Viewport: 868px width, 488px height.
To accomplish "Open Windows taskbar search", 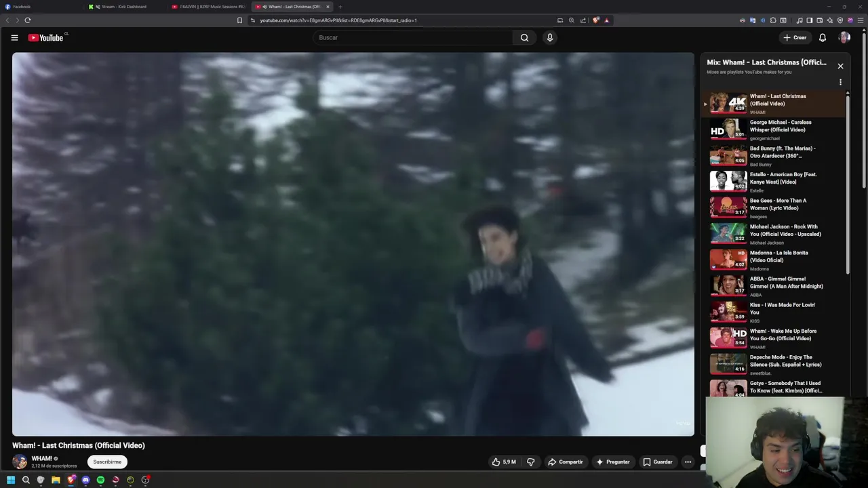I will [x=26, y=480].
